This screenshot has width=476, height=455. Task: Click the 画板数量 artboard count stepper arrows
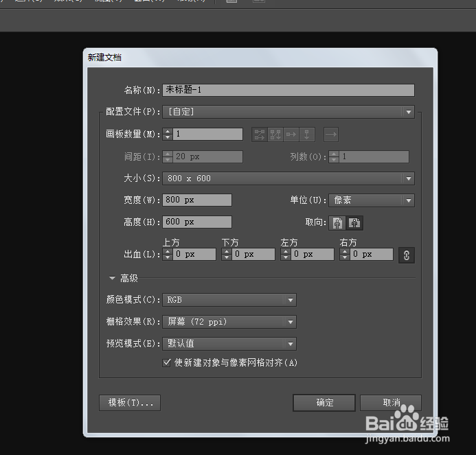[x=168, y=134]
